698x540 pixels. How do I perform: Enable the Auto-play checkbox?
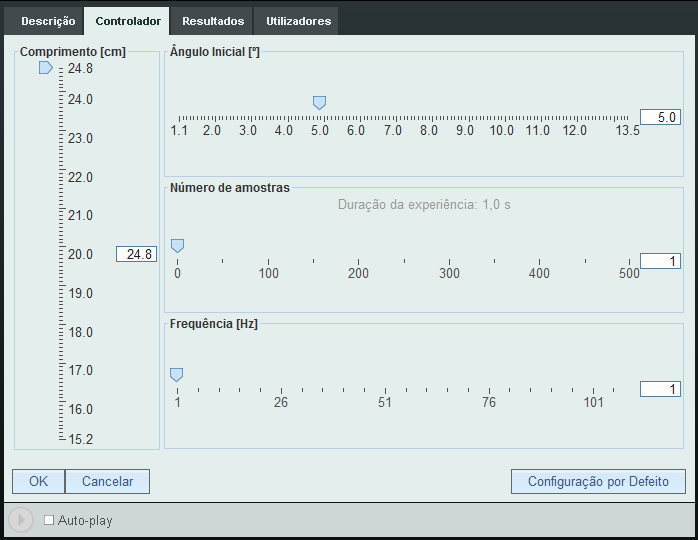49,520
